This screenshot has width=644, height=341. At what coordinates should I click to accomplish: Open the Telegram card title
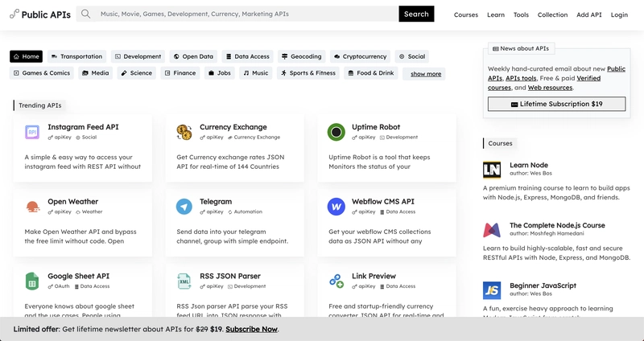tap(216, 202)
